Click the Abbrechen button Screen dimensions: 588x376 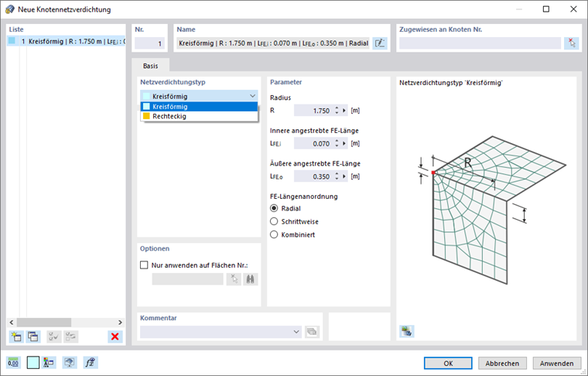[x=502, y=363]
